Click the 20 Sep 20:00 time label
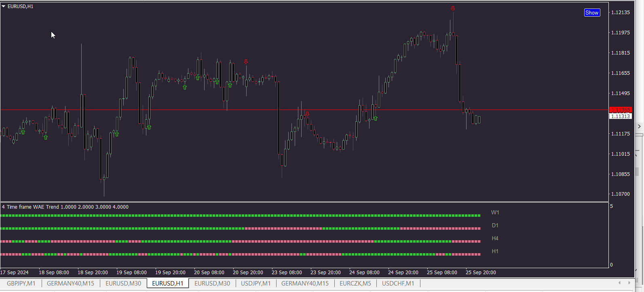This screenshot has height=292, width=644. tap(248, 273)
